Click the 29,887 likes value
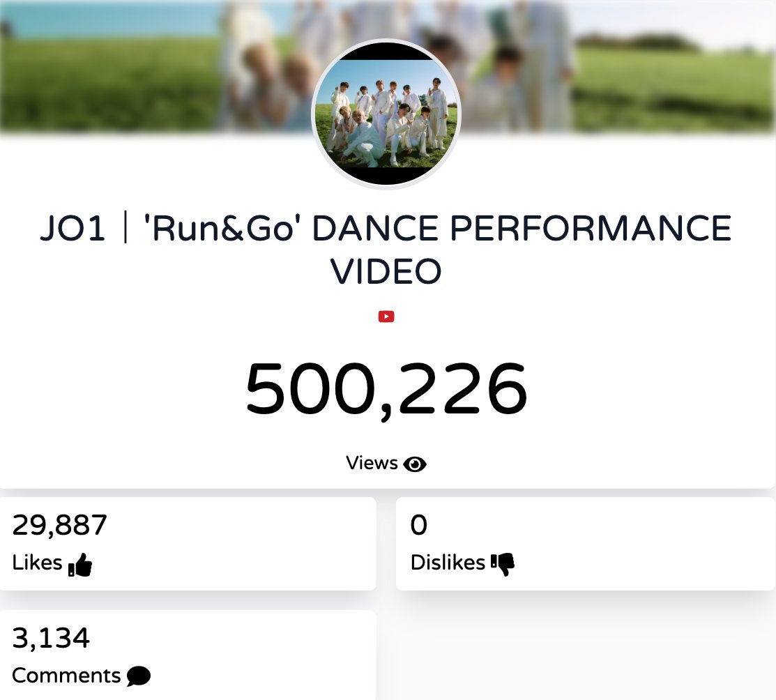The width and height of the screenshot is (776, 700). pyautogui.click(x=59, y=525)
